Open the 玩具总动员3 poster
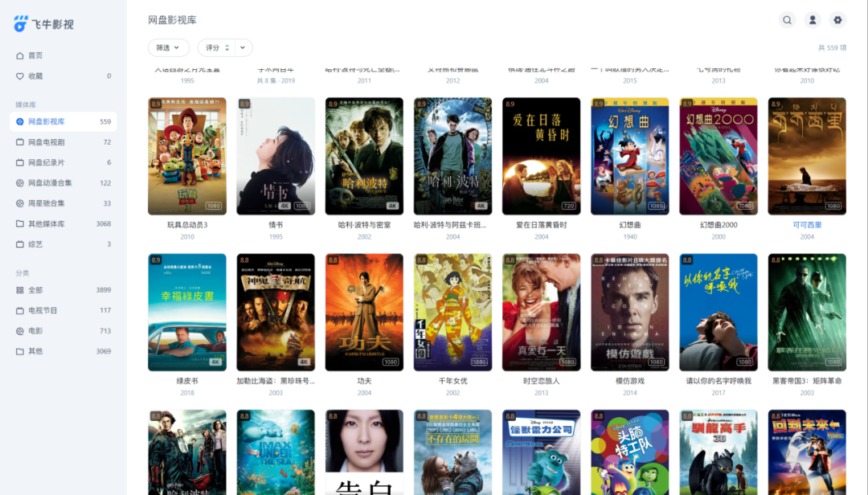This screenshot has width=868, height=495. [x=187, y=156]
